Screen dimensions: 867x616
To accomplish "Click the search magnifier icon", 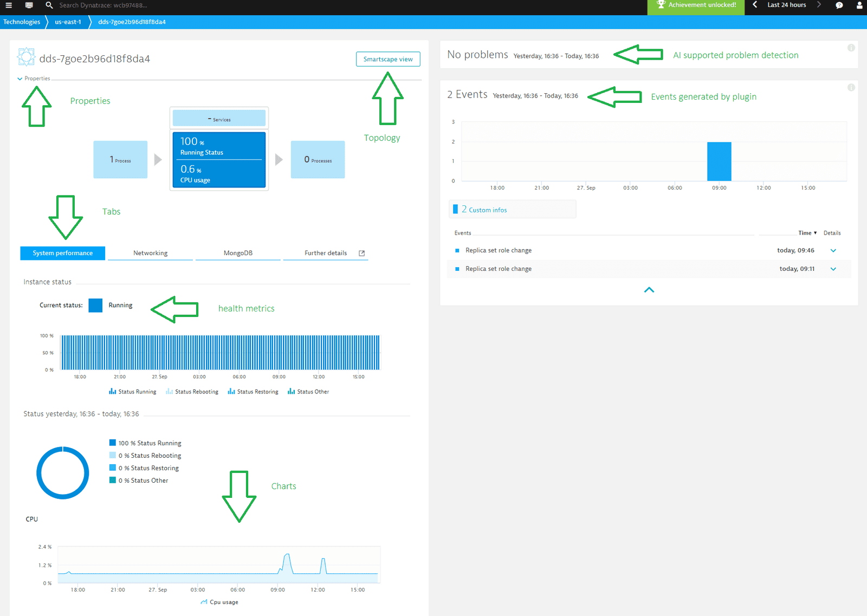I will [x=49, y=5].
